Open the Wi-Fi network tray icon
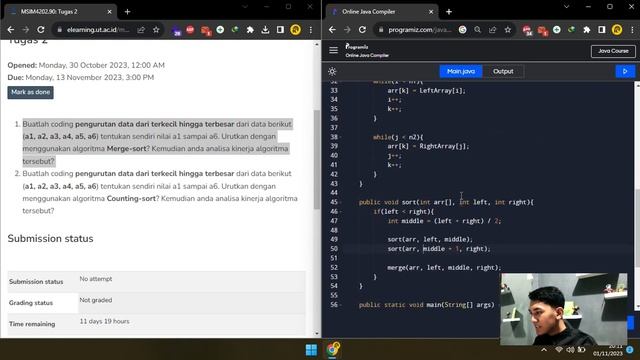 (559, 350)
